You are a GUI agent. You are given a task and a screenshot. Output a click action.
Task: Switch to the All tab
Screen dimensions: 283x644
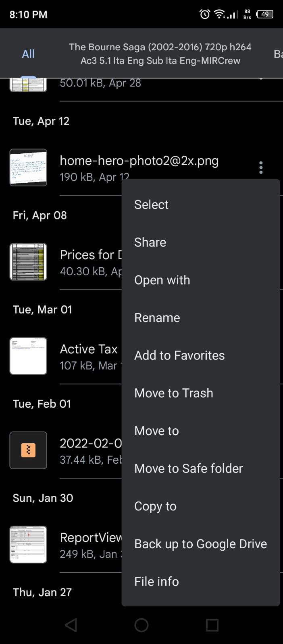[28, 54]
